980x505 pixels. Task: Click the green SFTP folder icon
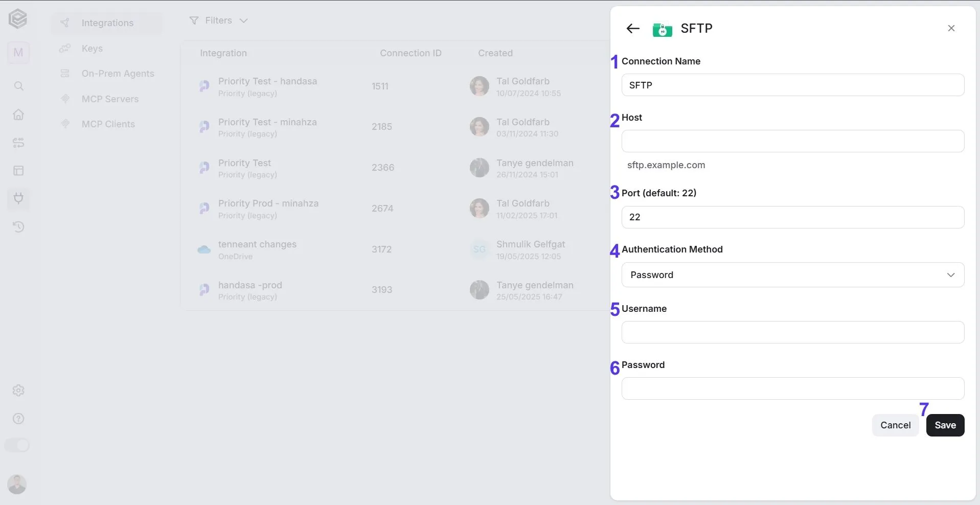click(663, 30)
